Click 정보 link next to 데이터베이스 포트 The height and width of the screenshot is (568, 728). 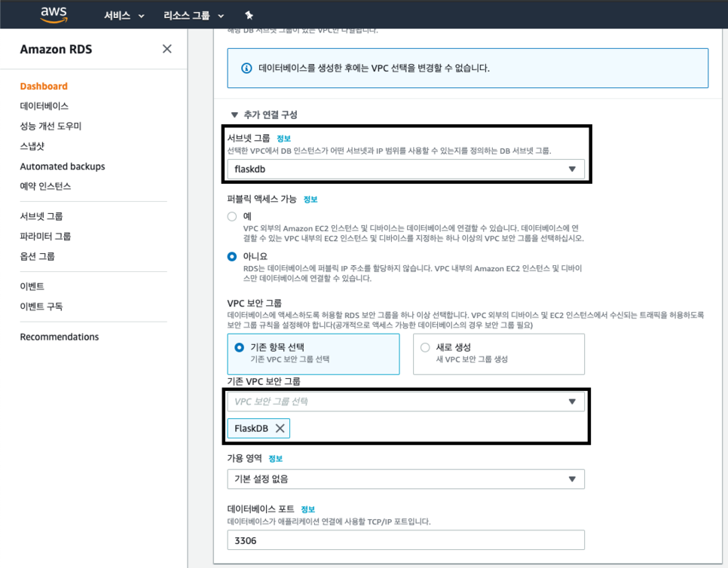click(x=307, y=509)
